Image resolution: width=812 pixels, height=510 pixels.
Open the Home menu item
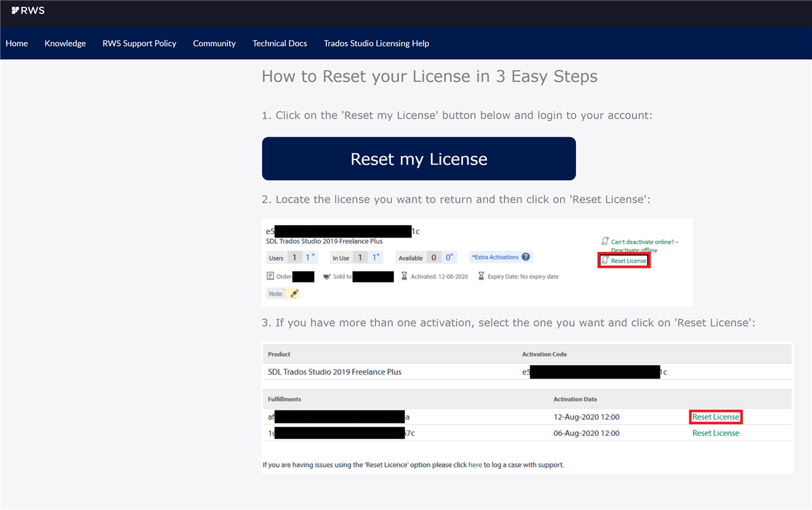[x=16, y=43]
